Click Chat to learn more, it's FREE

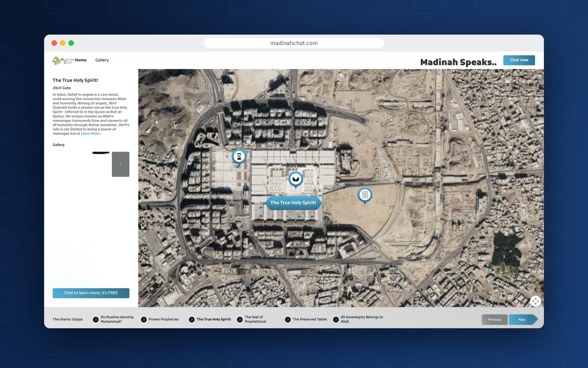pyautogui.click(x=91, y=293)
